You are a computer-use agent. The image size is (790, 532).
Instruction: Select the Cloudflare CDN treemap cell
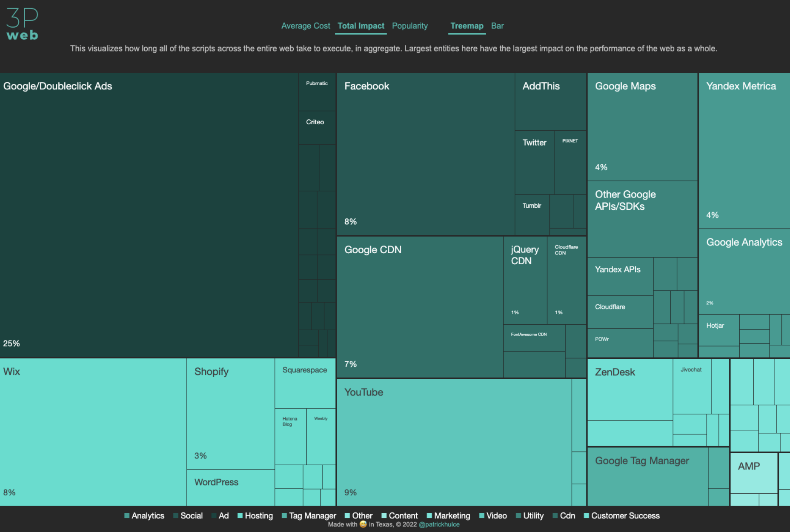pyautogui.click(x=567, y=280)
